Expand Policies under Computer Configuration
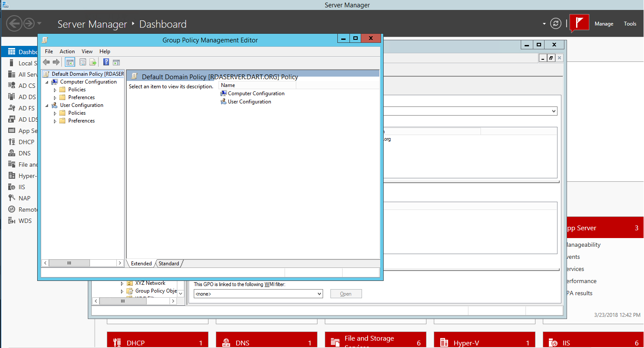The image size is (644, 348). [55, 90]
